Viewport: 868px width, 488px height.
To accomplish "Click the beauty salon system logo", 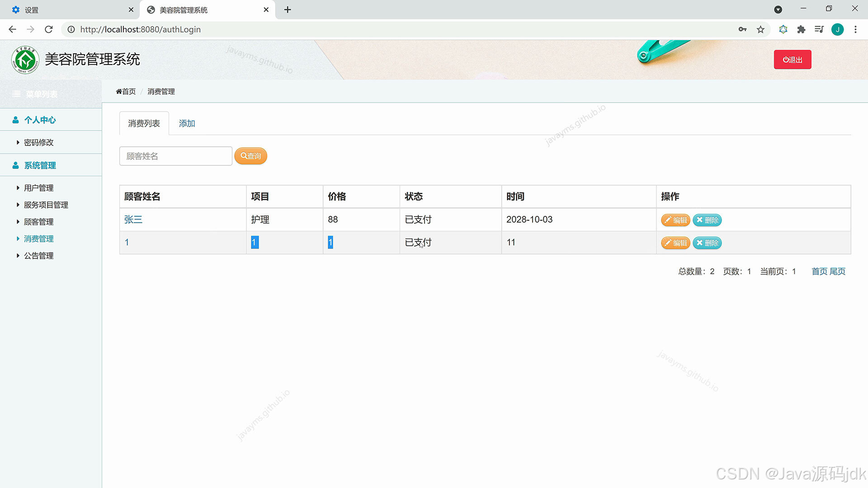I will point(25,60).
